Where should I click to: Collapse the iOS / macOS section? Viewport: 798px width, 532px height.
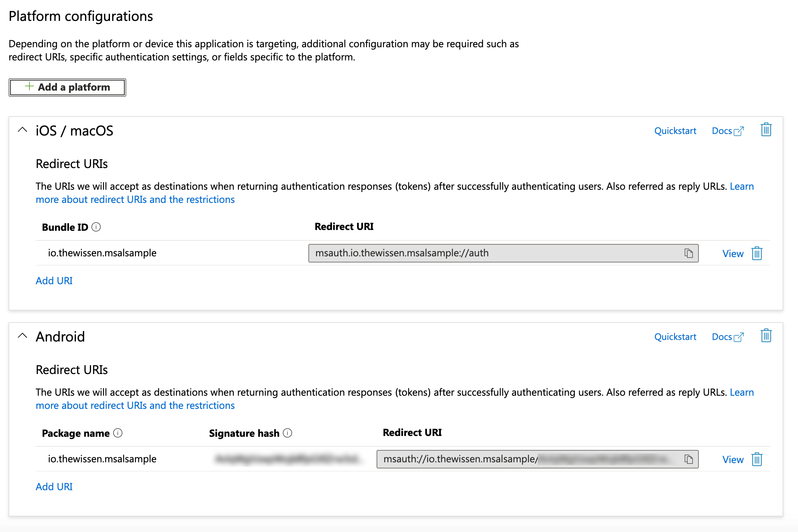click(23, 129)
